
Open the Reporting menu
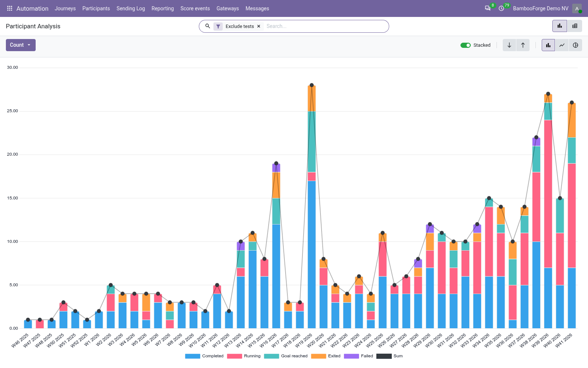(x=162, y=8)
